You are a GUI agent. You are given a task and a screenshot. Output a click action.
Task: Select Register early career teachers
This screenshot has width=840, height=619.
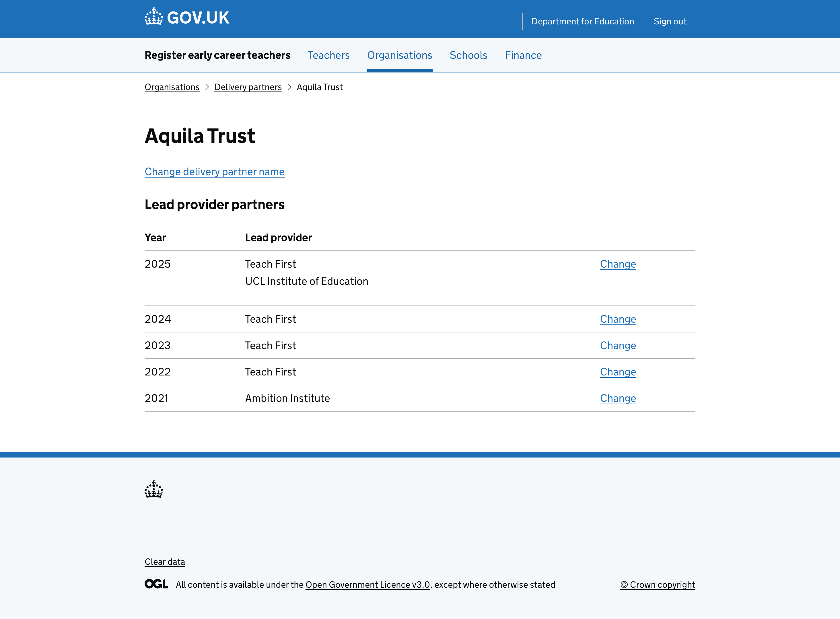point(217,55)
